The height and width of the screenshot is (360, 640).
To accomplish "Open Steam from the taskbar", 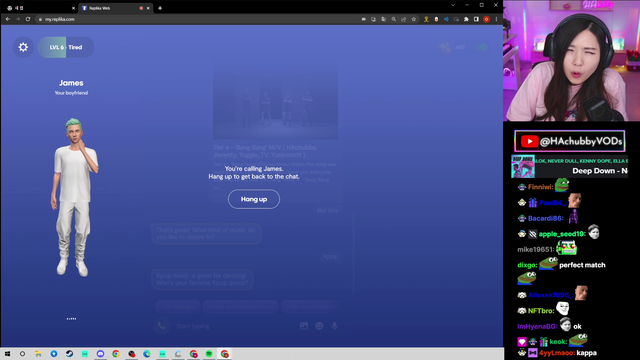I will 69,354.
